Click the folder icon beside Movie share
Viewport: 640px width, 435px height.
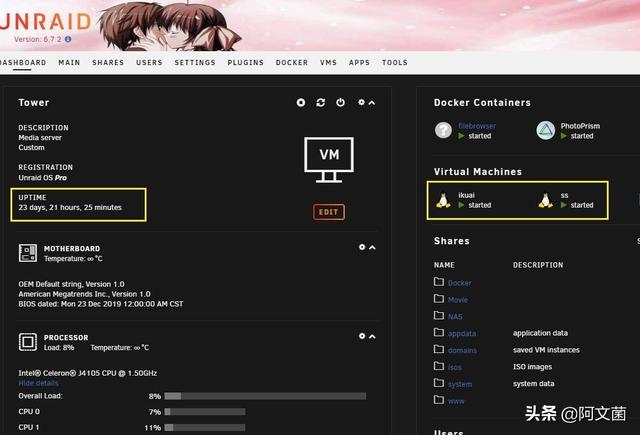(x=439, y=298)
